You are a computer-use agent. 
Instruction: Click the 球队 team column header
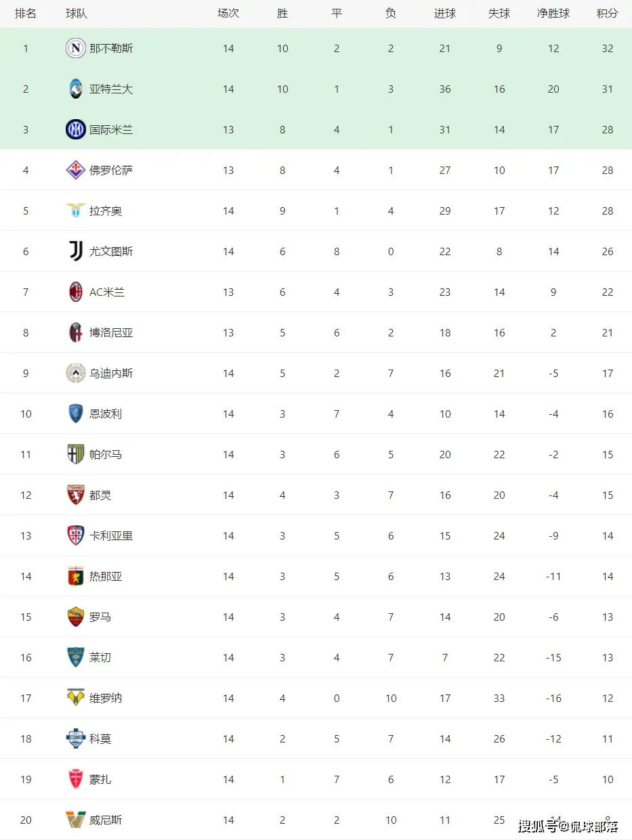[x=77, y=14]
